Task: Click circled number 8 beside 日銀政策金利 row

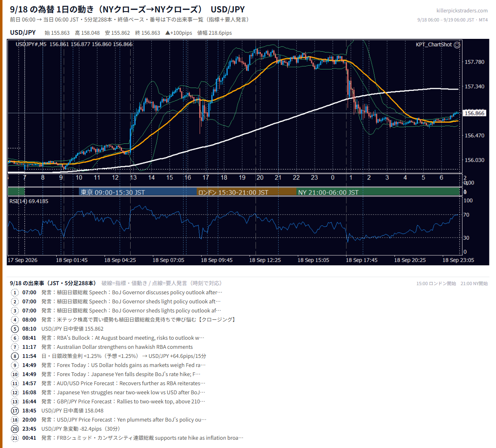Action: pos(15,356)
